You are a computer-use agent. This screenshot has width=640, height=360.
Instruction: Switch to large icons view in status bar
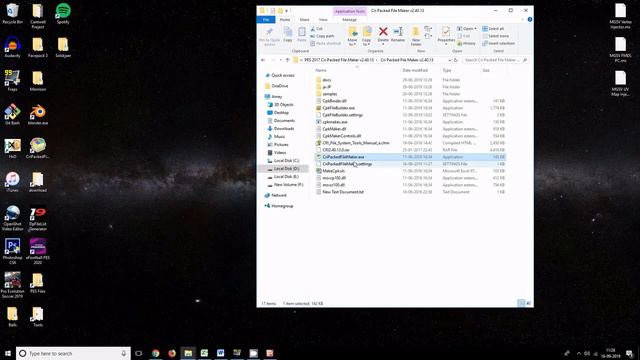tap(528, 303)
